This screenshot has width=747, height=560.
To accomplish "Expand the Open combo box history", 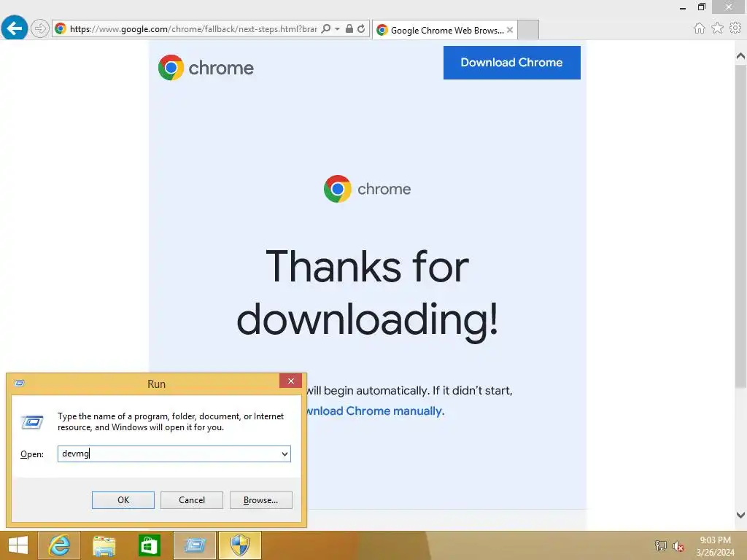I will (x=285, y=454).
